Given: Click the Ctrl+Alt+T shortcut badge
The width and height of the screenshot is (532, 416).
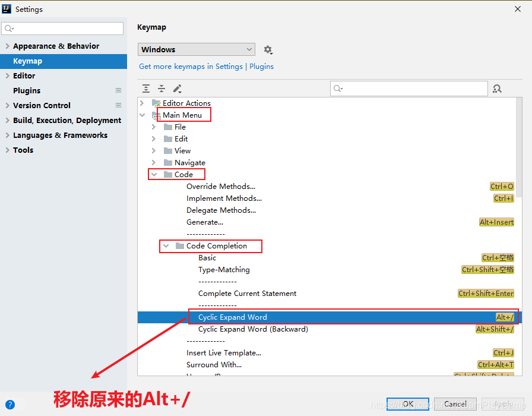Looking at the screenshot, I should pyautogui.click(x=496, y=365).
